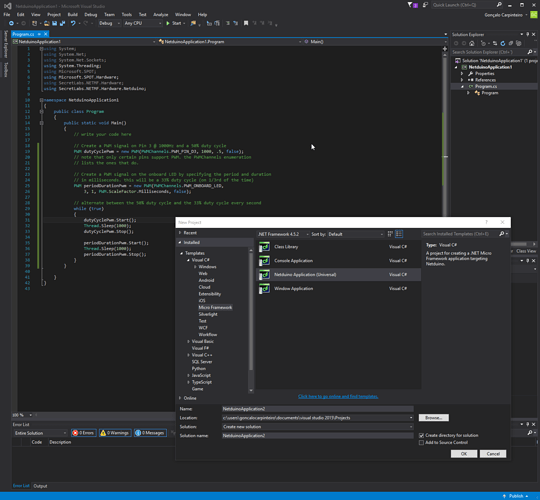The image size is (540, 500).
Task: Open the Debug configuration dropdown
Action: coord(110,23)
